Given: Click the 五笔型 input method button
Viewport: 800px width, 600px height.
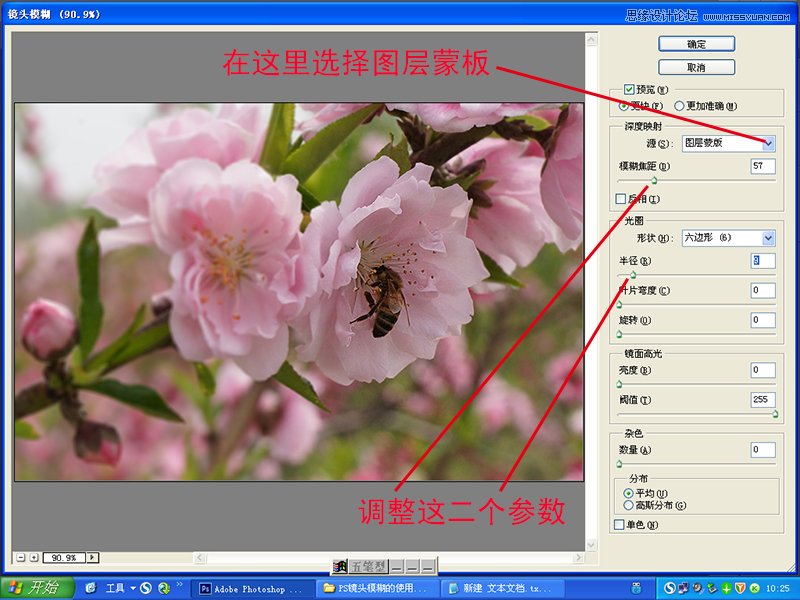Looking at the screenshot, I should point(369,566).
